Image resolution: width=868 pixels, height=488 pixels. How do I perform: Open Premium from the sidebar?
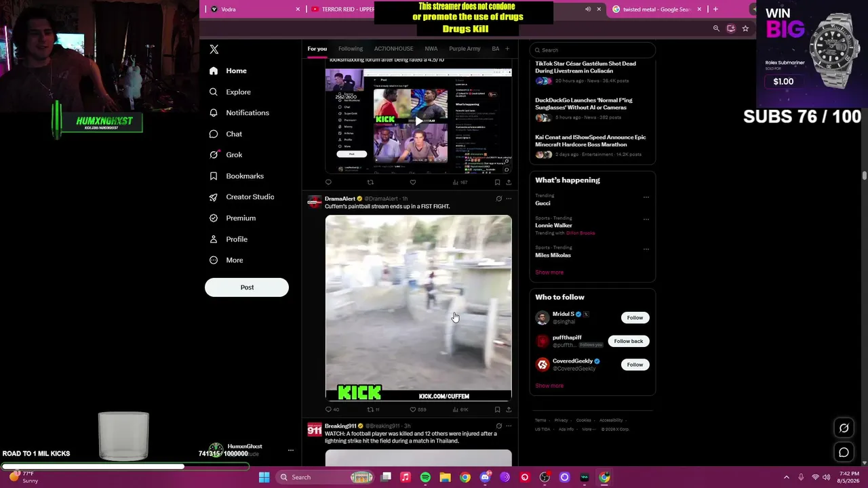[233, 218]
